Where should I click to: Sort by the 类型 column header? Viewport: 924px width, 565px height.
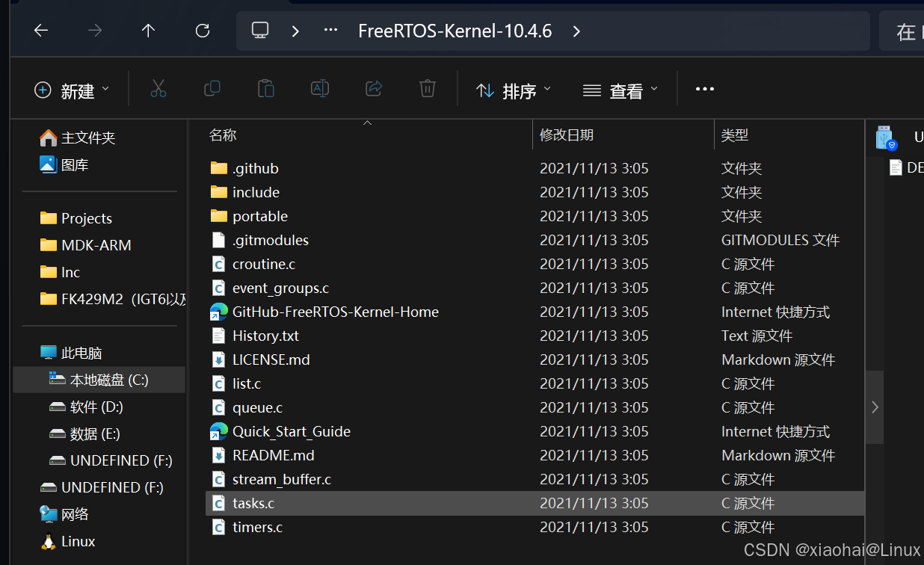734,135
